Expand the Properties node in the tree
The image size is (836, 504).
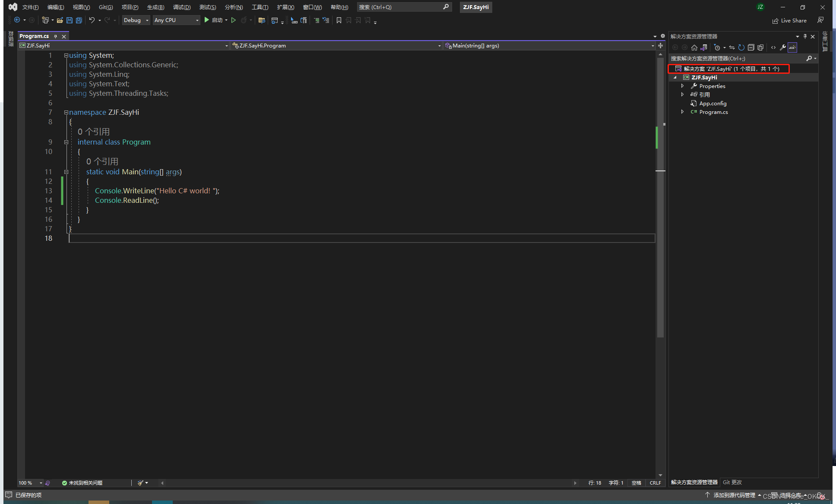click(682, 86)
